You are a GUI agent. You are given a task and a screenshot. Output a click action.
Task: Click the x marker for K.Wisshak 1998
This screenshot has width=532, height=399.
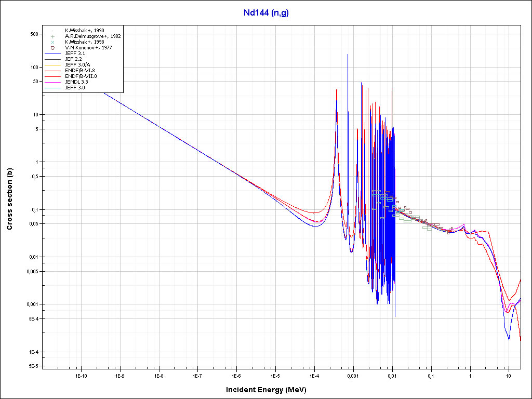pos(53,42)
